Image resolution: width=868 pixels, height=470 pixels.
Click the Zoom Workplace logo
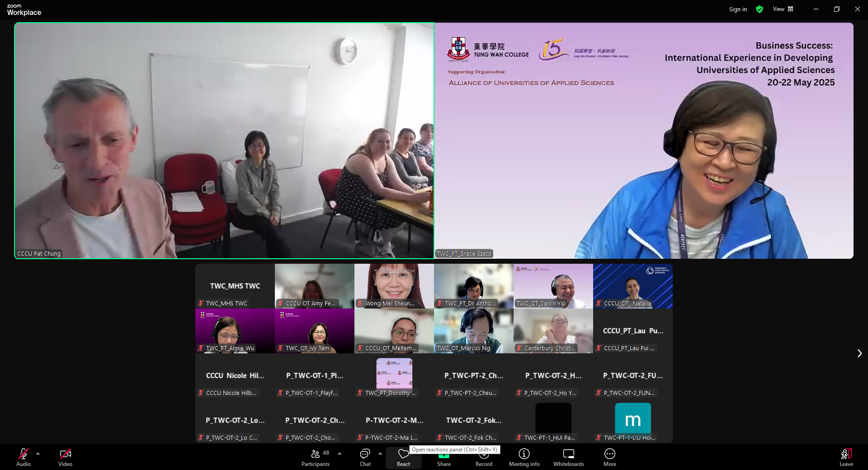click(24, 9)
